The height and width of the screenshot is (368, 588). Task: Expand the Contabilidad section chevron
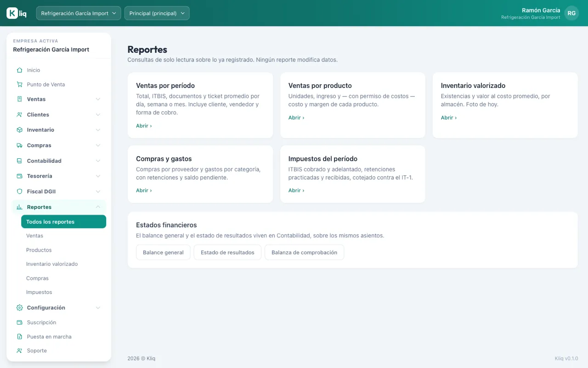pyautogui.click(x=98, y=161)
